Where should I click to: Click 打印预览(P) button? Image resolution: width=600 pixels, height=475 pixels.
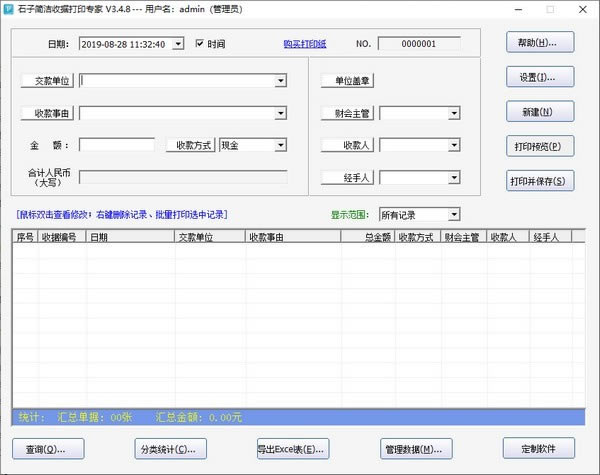click(x=539, y=146)
